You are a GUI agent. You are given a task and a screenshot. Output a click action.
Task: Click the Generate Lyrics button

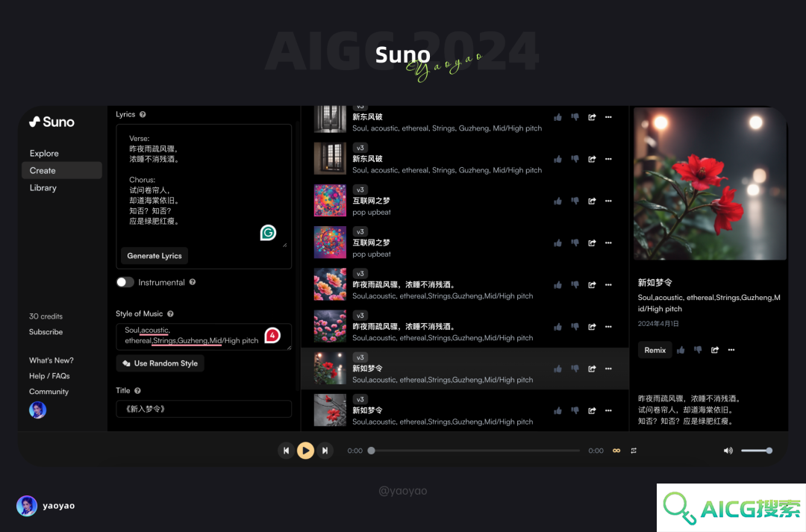[x=154, y=255]
